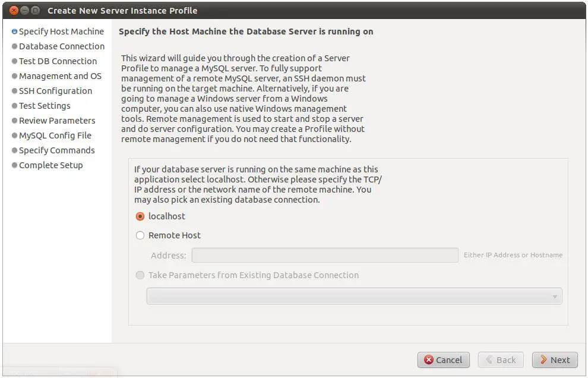The image size is (588, 378).
Task: Click the SSH Configuration step bullet icon
Action: [x=14, y=91]
